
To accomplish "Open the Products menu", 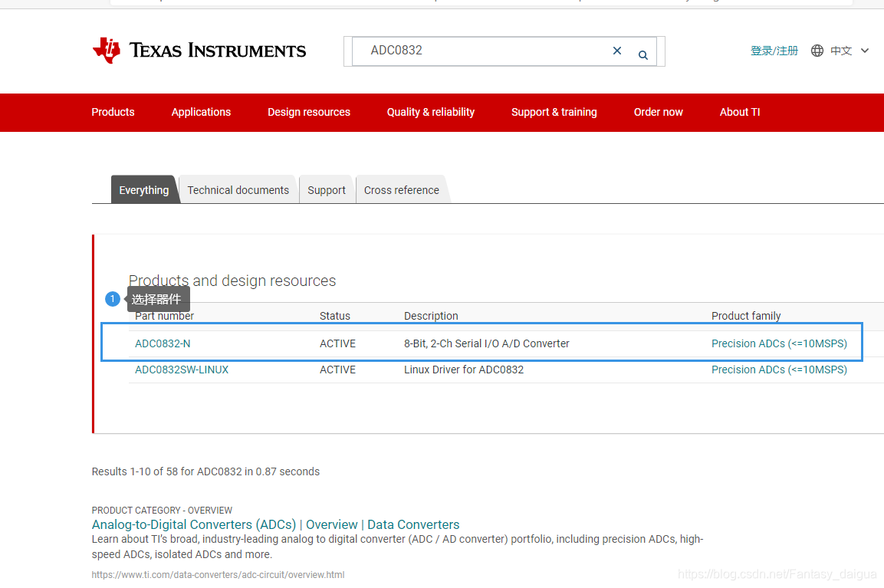I will (113, 112).
